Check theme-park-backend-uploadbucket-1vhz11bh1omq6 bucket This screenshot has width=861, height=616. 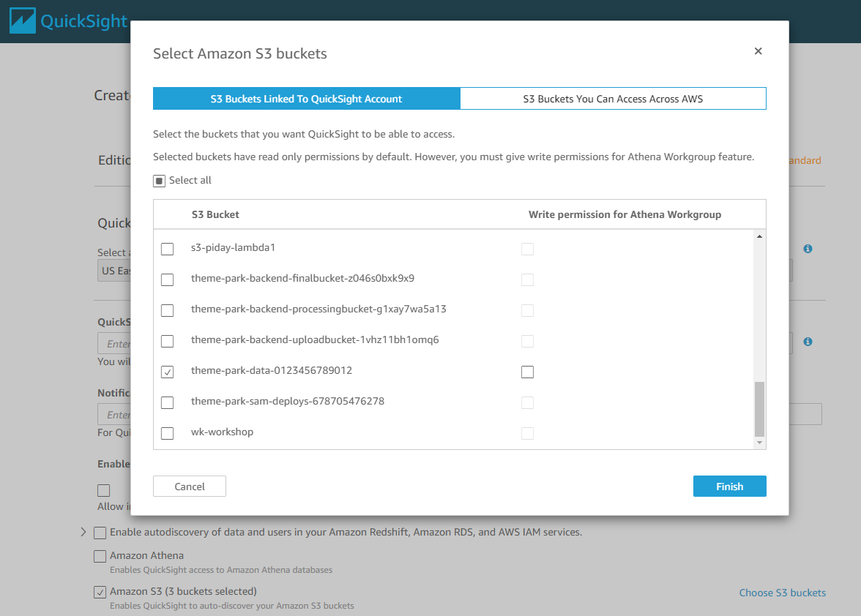click(x=168, y=341)
